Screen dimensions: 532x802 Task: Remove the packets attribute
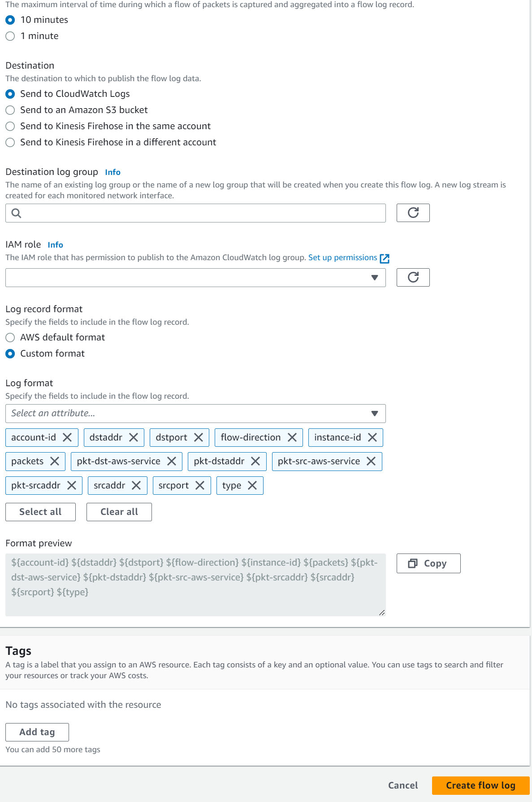coord(55,461)
